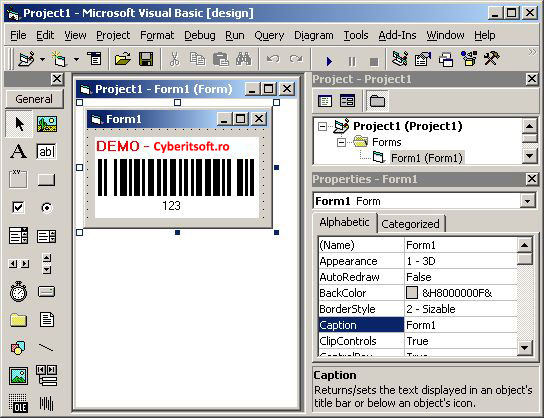Select the barcode control in toolbox
Screen dimensions: 544x418
coord(46,404)
